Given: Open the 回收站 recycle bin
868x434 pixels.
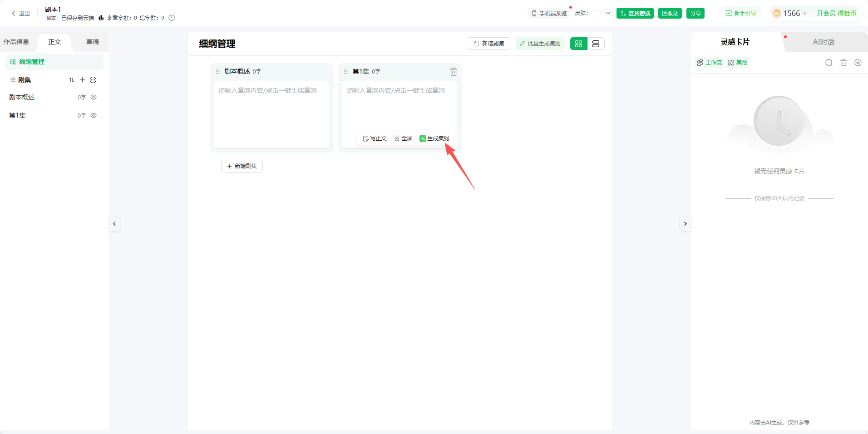Looking at the screenshot, I should 670,13.
